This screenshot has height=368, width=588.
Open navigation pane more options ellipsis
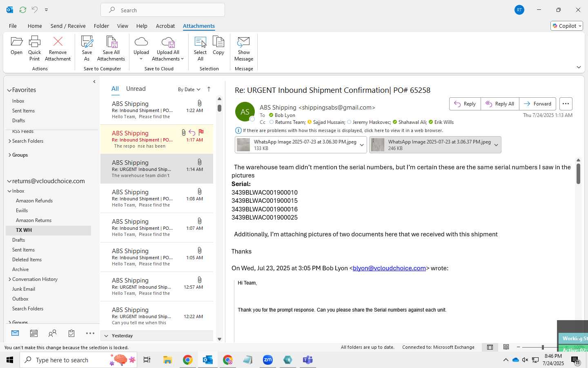[x=90, y=333]
